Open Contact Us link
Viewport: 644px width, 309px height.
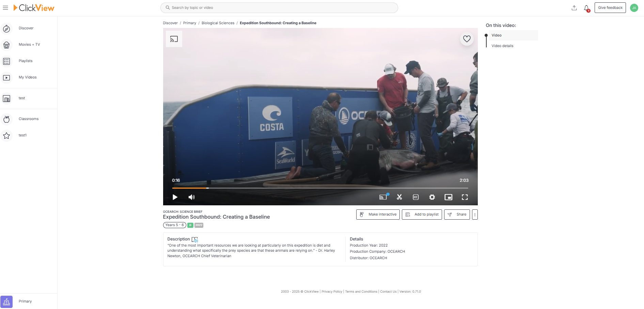388,292
